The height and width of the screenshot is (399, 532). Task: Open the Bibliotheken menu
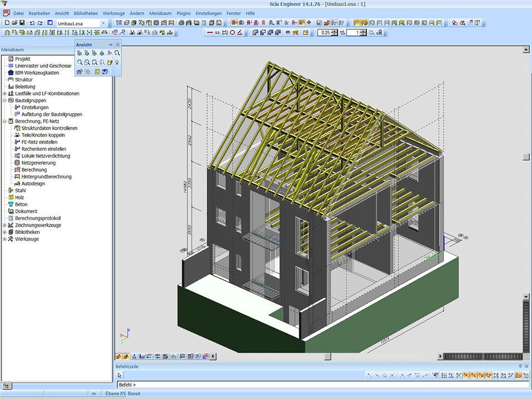point(85,13)
